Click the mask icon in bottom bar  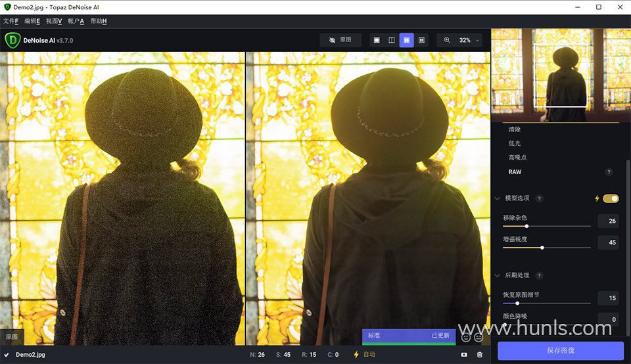coord(464,355)
